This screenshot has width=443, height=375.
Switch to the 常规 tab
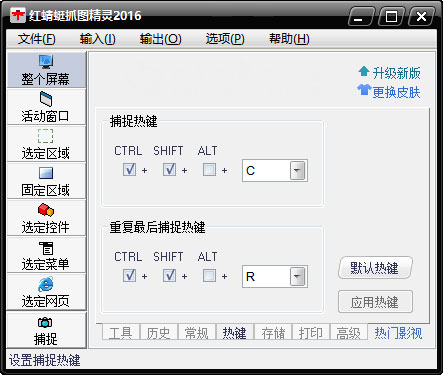tap(197, 332)
